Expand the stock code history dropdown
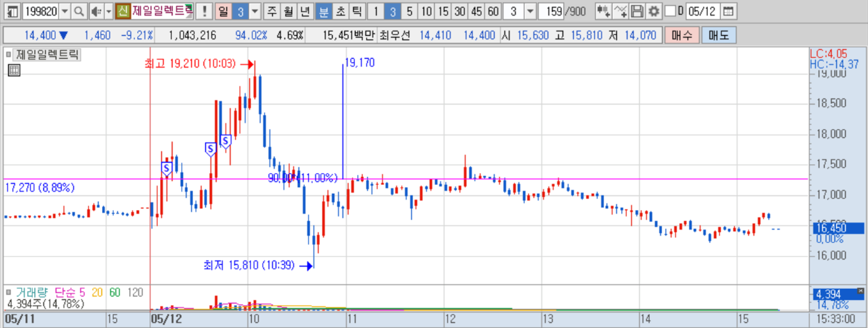868x328 pixels. tap(65, 11)
